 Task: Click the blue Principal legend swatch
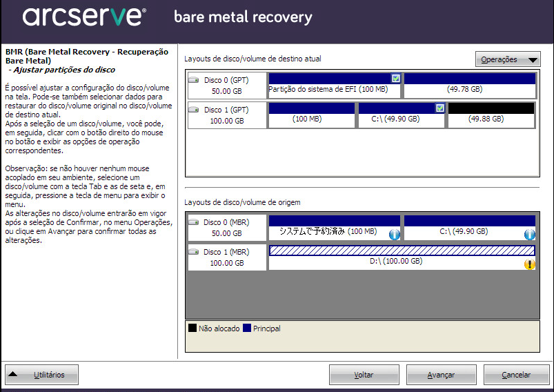pos(247,328)
